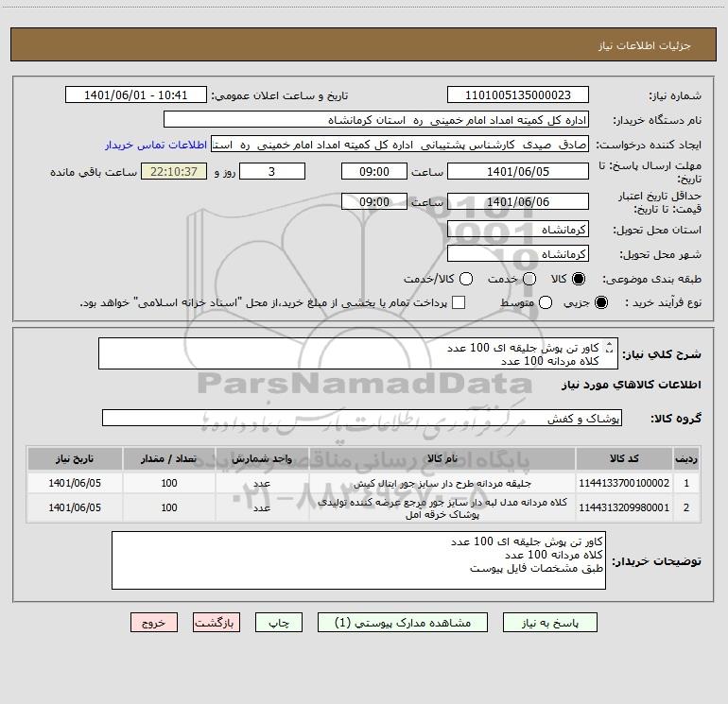This screenshot has width=728, height=704.
Task: Select the جزیی purchase type radio
Action: (600, 302)
